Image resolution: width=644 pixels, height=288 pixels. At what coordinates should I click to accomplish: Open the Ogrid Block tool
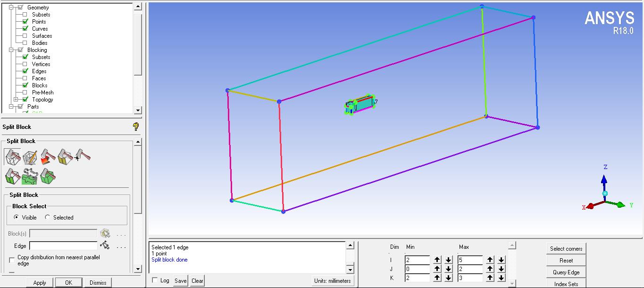click(x=29, y=157)
